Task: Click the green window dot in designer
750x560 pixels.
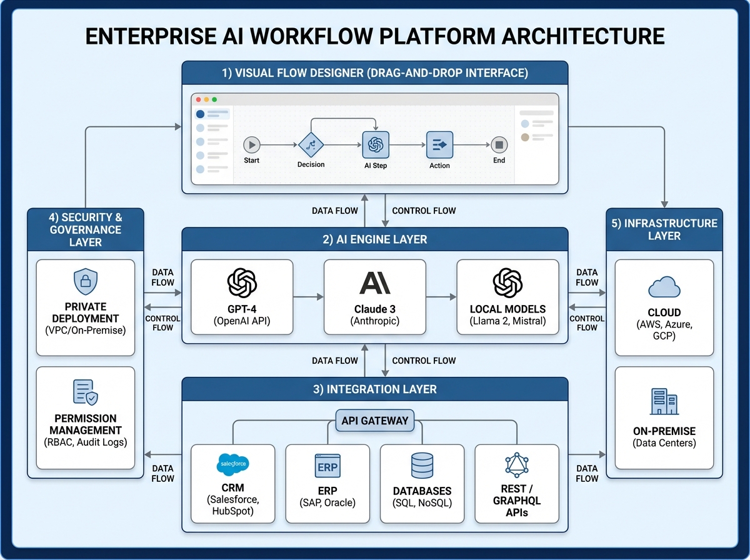Action: (214, 99)
